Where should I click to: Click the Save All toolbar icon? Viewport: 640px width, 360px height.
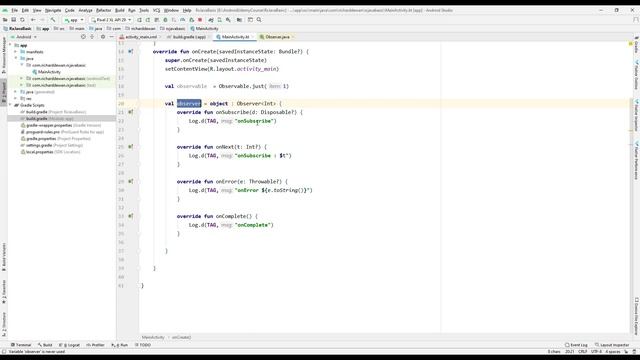point(13,20)
